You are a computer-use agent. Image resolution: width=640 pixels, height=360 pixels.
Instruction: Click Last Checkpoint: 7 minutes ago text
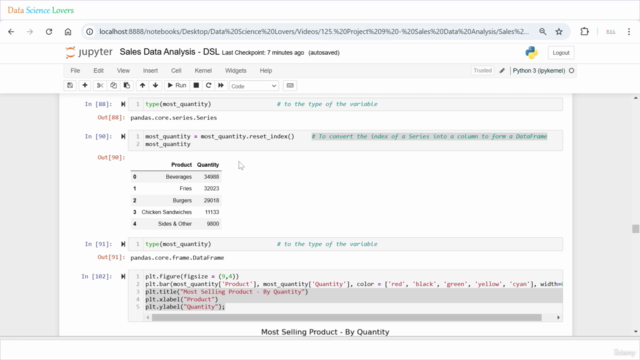pos(263,53)
